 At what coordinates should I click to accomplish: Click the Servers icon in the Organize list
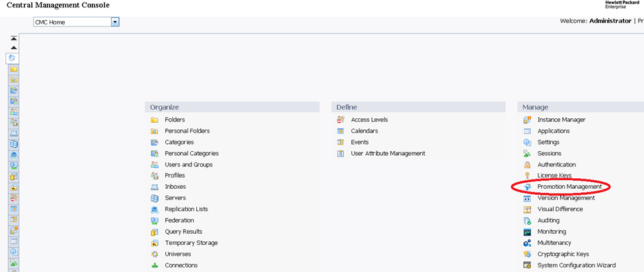point(155,198)
